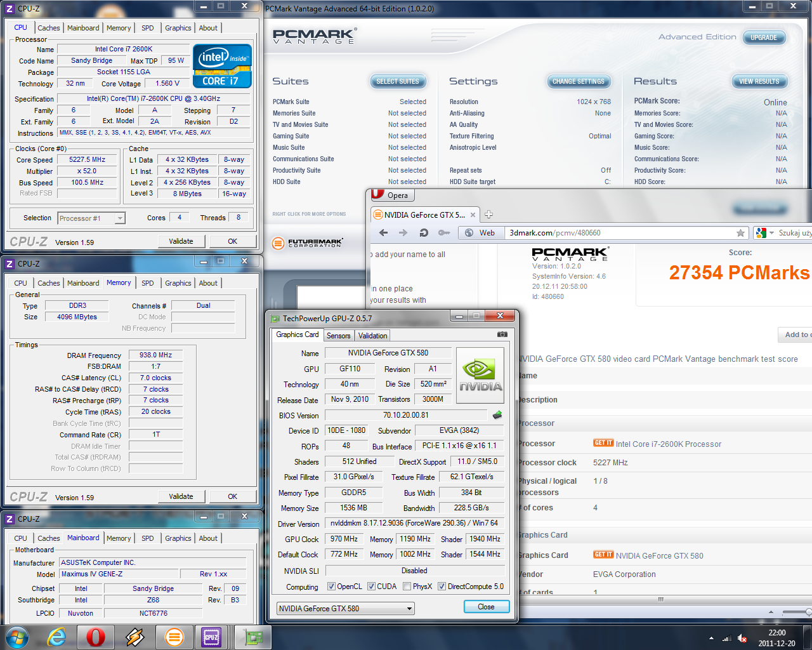Open Opera from the taskbar
The height and width of the screenshot is (650, 812).
[96, 637]
